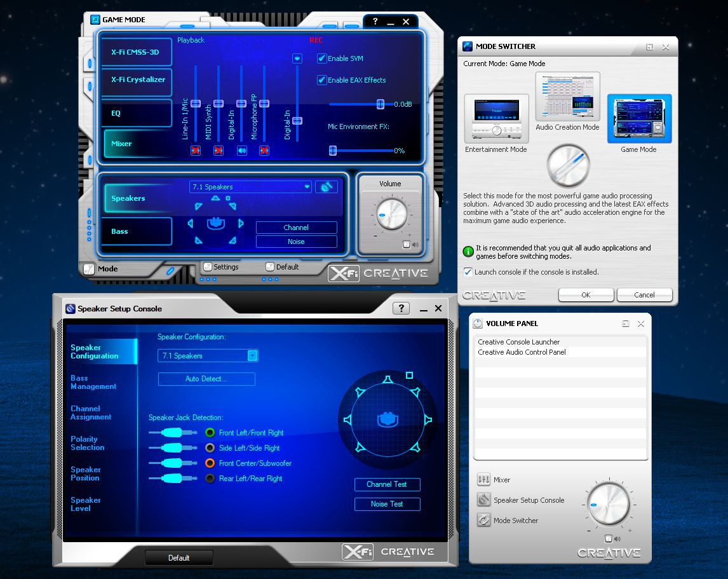This screenshot has width=728, height=579.
Task: Open the recording source selector above Digital-In
Action: point(297,58)
